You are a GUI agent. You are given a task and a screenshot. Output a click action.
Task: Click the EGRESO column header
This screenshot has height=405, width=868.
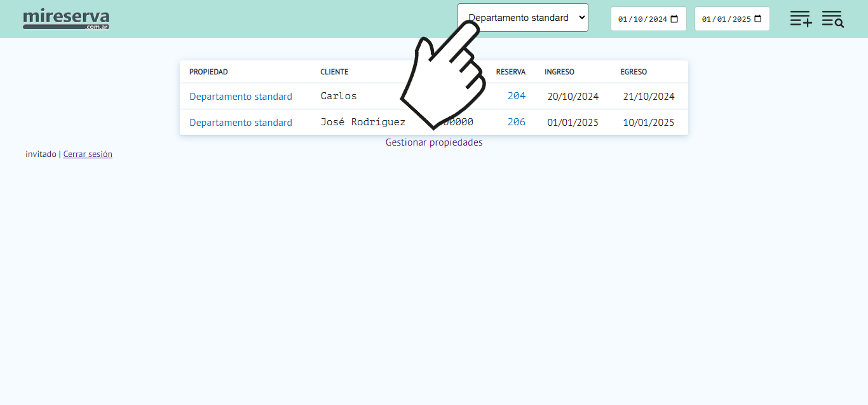click(634, 72)
